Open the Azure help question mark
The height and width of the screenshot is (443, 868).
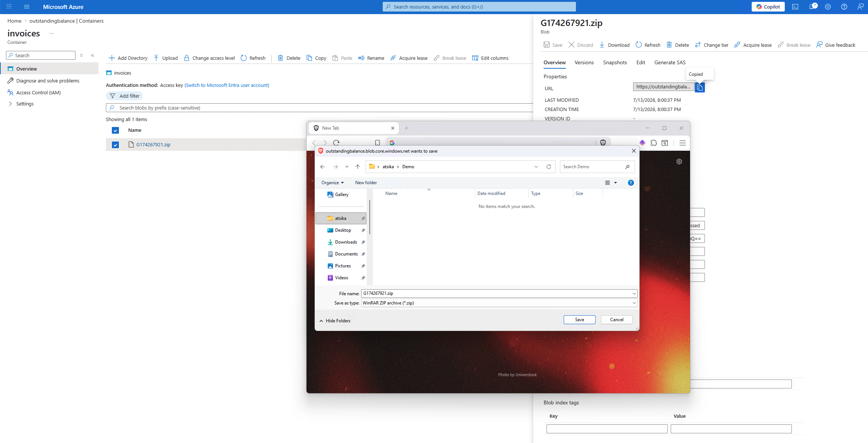click(844, 7)
